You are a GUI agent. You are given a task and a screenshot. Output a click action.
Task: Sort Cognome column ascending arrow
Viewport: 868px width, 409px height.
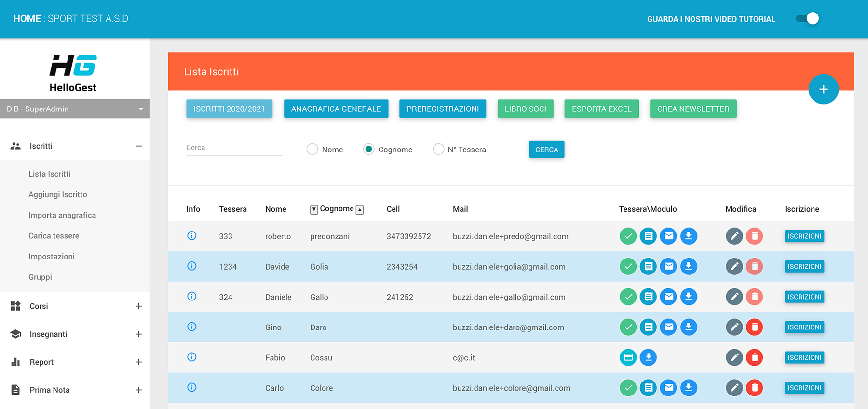[360, 209]
